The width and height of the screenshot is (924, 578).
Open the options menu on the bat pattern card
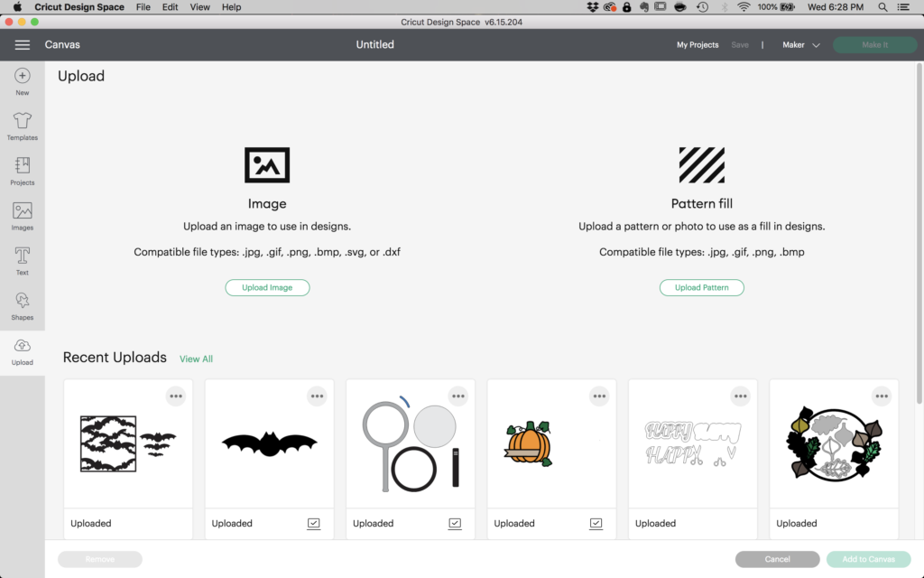[x=176, y=396]
